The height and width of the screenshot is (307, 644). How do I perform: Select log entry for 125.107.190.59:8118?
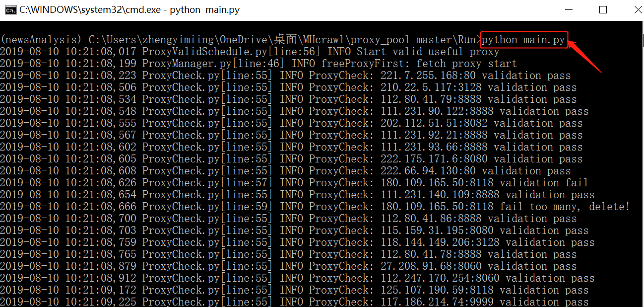tap(294, 290)
